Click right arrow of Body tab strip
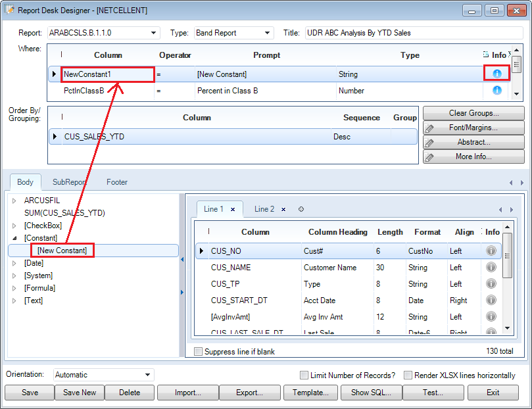The width and height of the screenshot is (532, 409). (x=522, y=183)
